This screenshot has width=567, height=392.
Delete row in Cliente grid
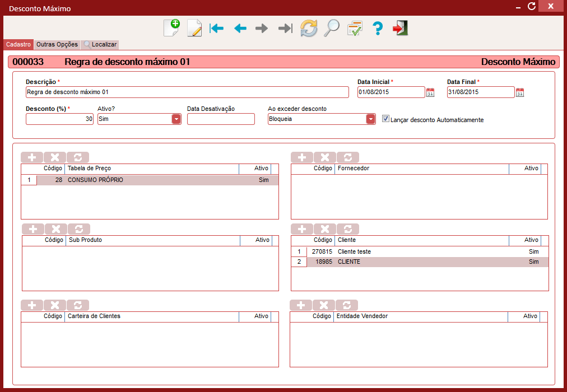pyautogui.click(x=325, y=229)
